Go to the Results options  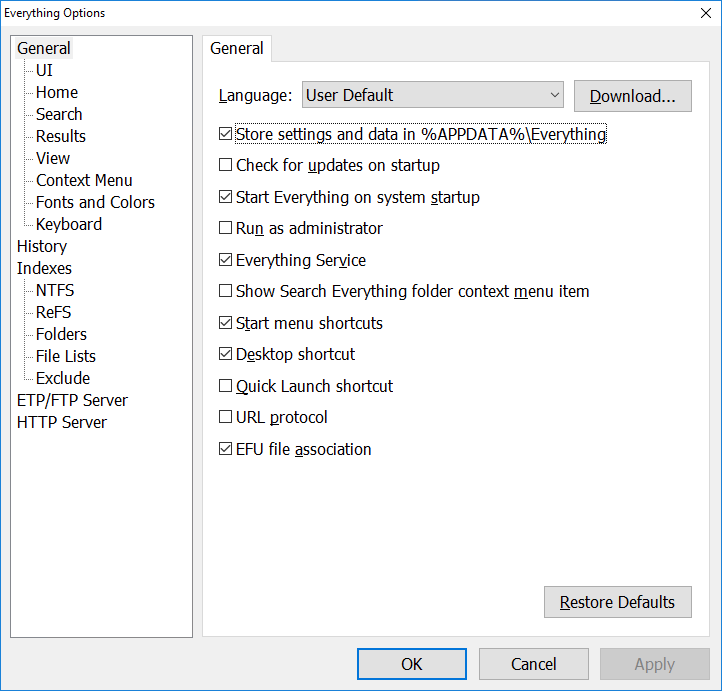61,136
